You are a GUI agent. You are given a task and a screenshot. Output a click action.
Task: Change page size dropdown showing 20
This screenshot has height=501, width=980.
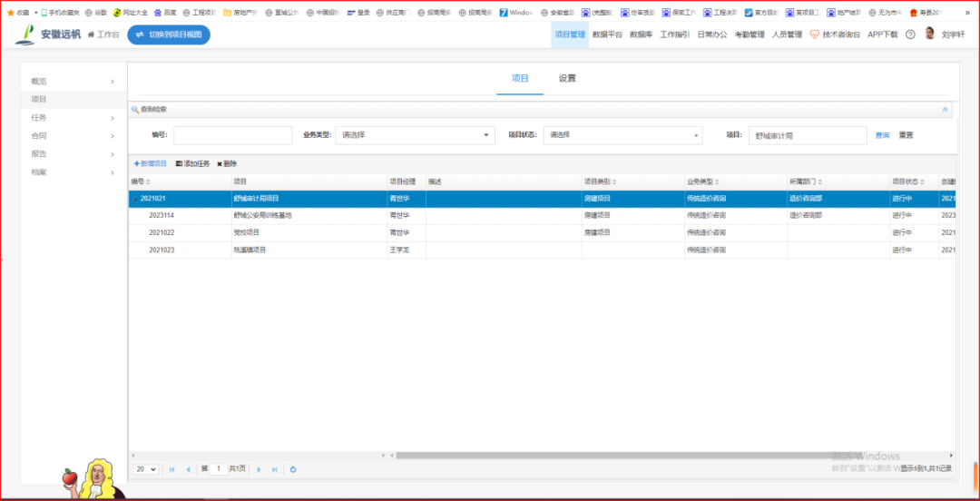[x=145, y=469]
